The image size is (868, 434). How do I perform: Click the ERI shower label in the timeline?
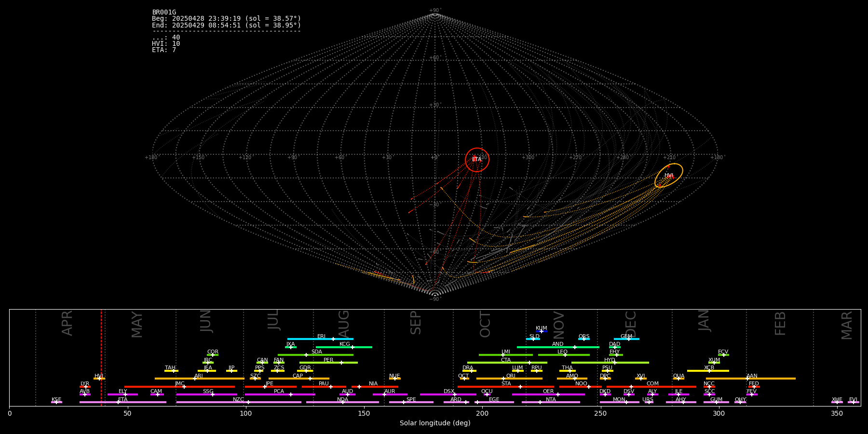tap(321, 337)
